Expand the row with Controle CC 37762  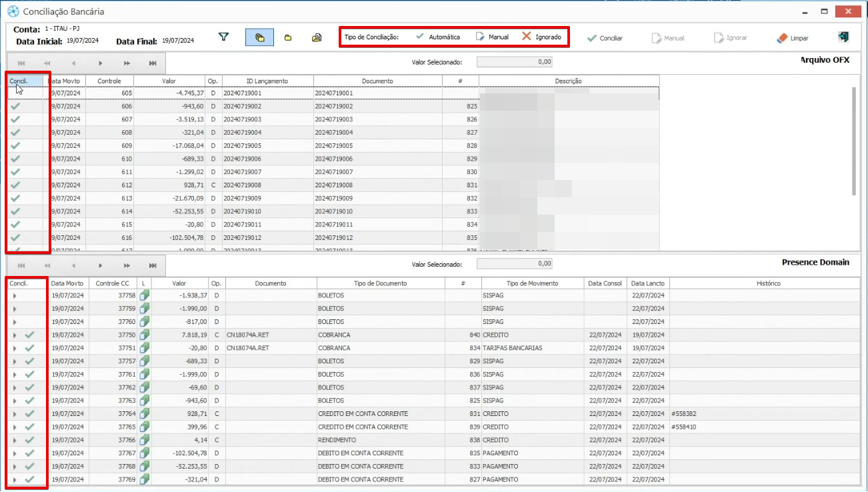click(x=15, y=387)
